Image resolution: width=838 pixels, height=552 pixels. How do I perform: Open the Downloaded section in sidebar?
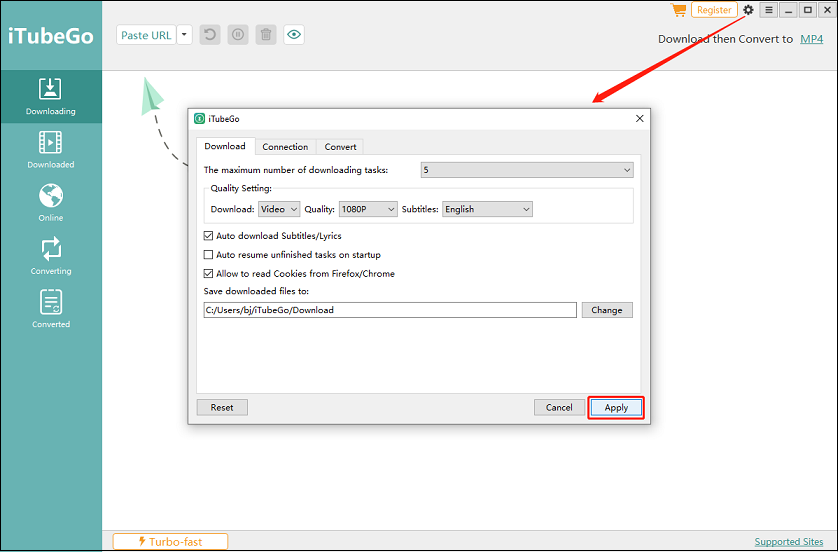pyautogui.click(x=51, y=150)
